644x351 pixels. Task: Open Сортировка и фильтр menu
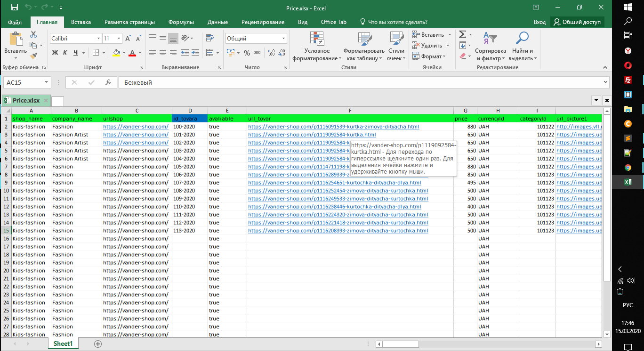pyautogui.click(x=490, y=46)
